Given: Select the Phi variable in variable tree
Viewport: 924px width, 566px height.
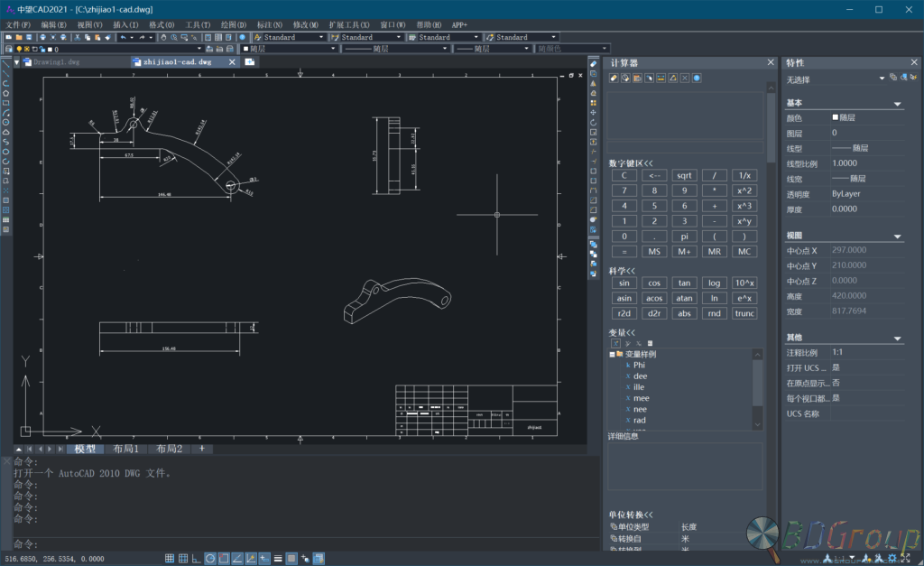Looking at the screenshot, I should click(639, 365).
